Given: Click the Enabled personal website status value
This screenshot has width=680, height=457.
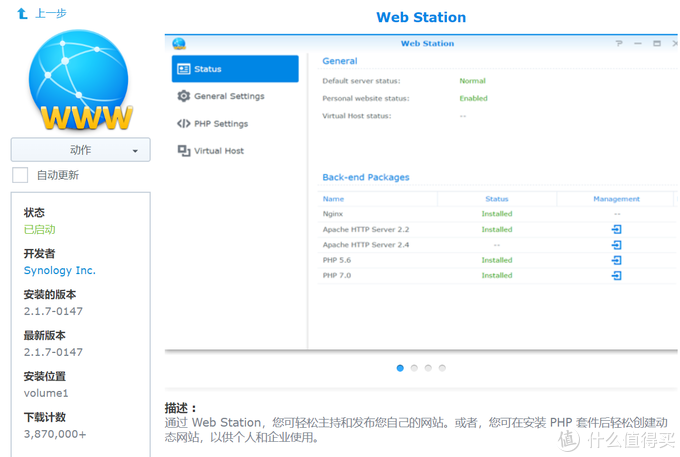Looking at the screenshot, I should pyautogui.click(x=473, y=98).
